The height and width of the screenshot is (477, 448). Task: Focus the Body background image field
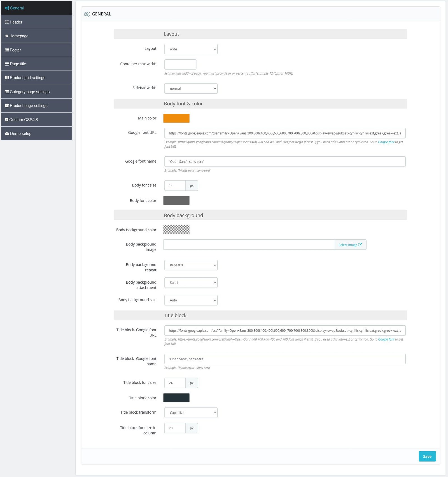(249, 245)
